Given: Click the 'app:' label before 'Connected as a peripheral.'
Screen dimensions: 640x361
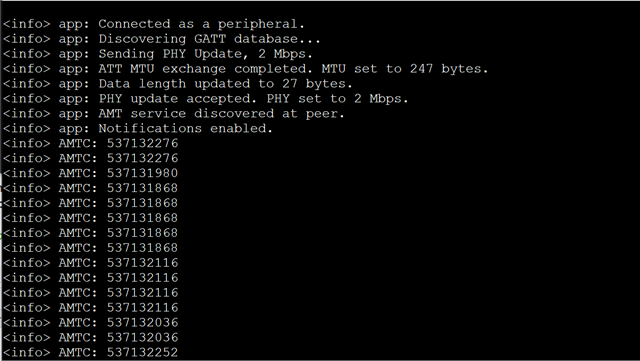Looking at the screenshot, I should point(73,24).
